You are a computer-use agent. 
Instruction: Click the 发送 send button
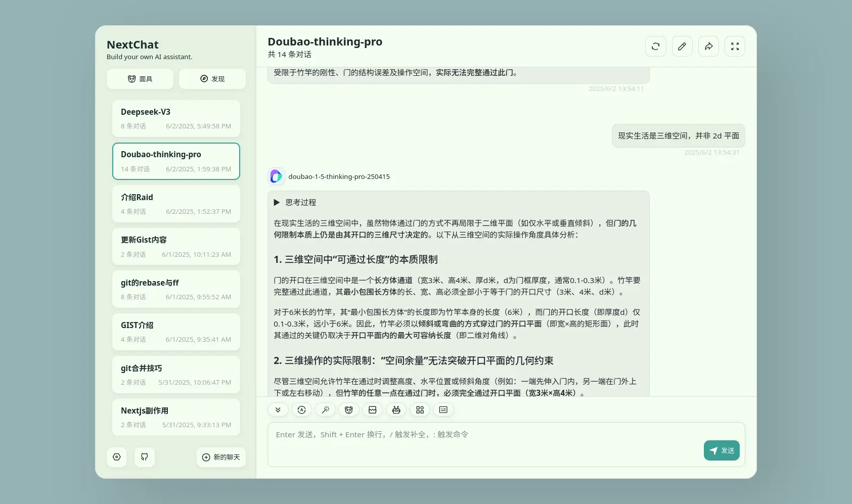click(x=722, y=450)
